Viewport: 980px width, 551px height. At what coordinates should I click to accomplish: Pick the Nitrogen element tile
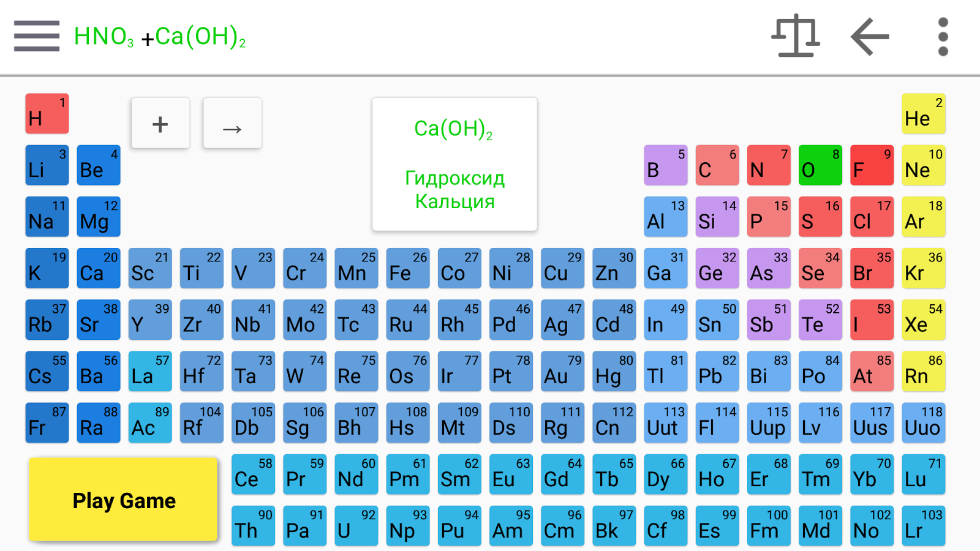(x=769, y=165)
